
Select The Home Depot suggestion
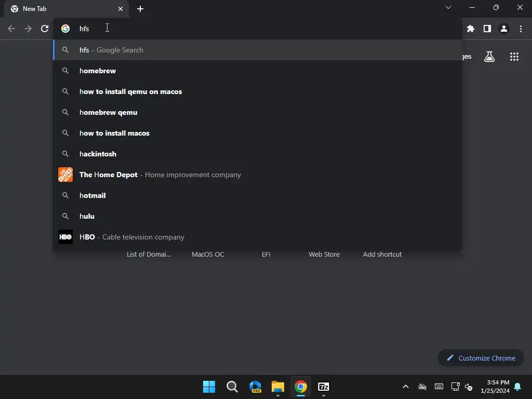[258, 175]
